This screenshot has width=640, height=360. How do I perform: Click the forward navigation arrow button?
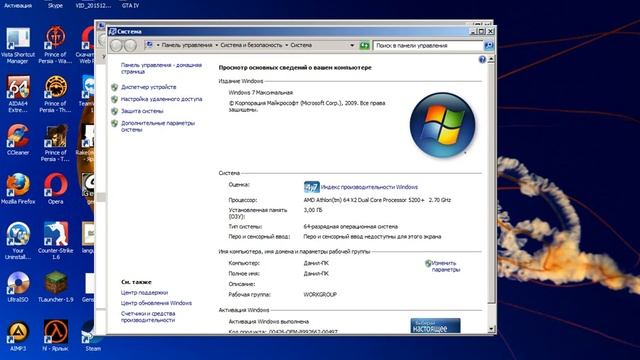(x=130, y=45)
